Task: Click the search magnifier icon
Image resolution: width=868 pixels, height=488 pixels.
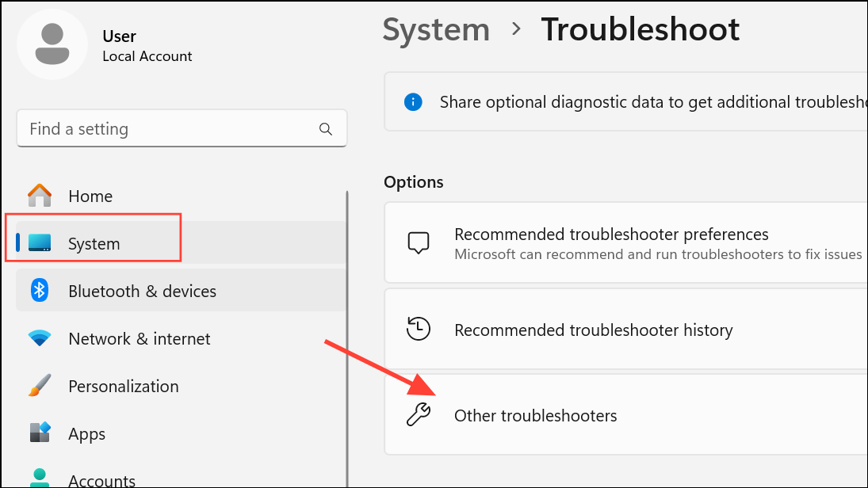Action: [x=326, y=129]
